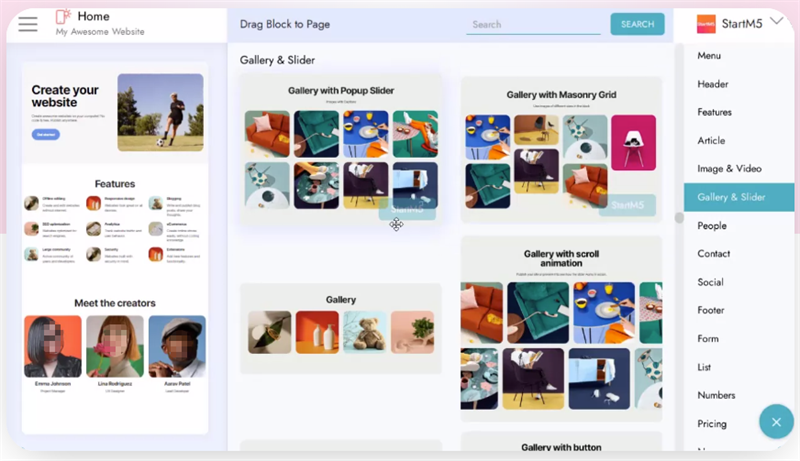Choose the Gallery with Masonry Grid block
The width and height of the screenshot is (800, 461).
561,149
